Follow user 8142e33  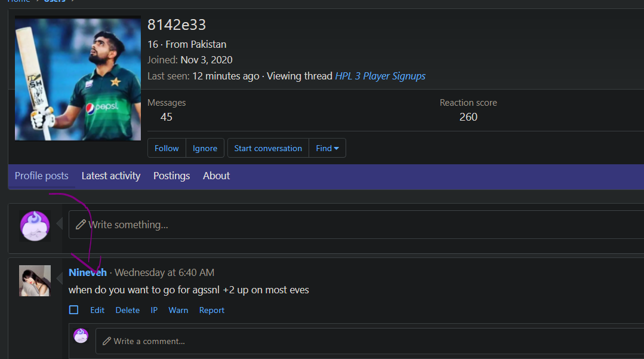click(167, 148)
